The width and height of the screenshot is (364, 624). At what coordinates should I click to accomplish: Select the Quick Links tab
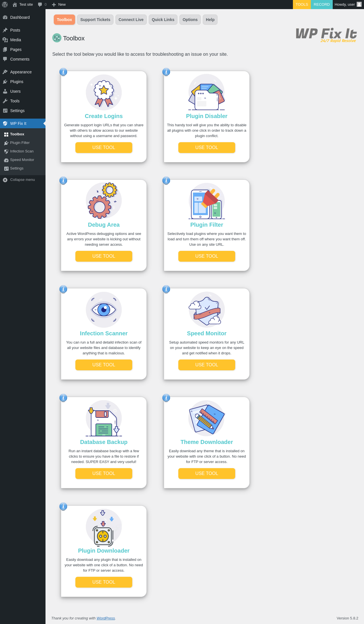tap(163, 20)
